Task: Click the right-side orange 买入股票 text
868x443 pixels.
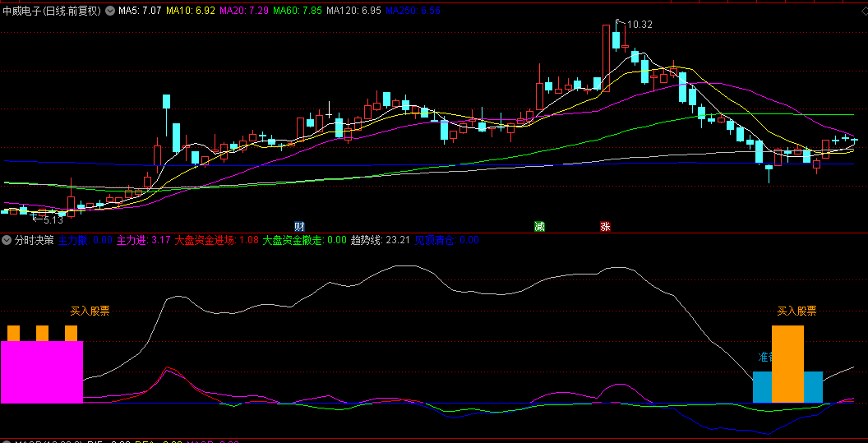Action: coord(796,311)
